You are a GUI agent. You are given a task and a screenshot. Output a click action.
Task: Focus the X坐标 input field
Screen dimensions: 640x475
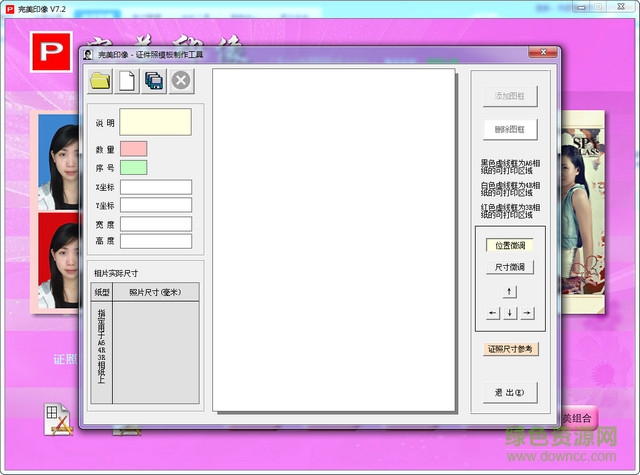pyautogui.click(x=156, y=187)
